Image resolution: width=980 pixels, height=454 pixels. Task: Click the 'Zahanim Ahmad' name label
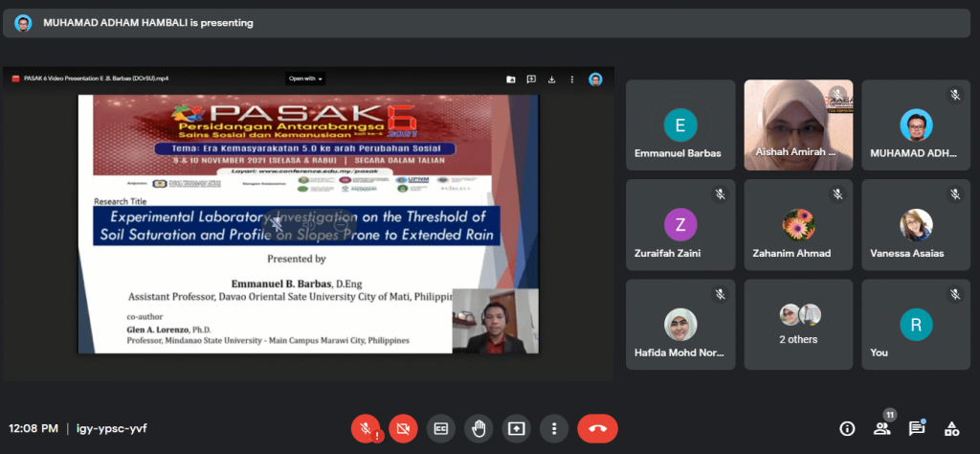pos(791,253)
